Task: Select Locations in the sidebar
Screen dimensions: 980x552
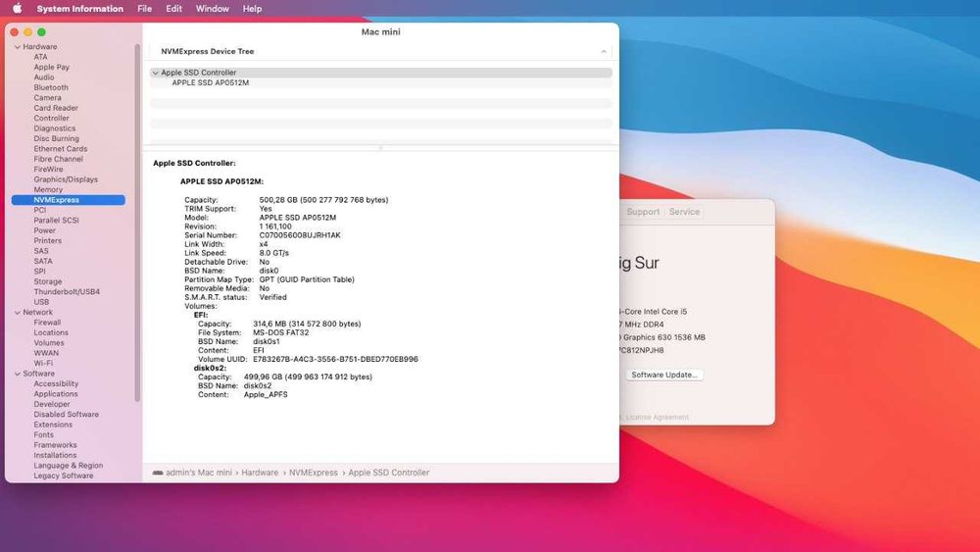Action: click(x=51, y=332)
